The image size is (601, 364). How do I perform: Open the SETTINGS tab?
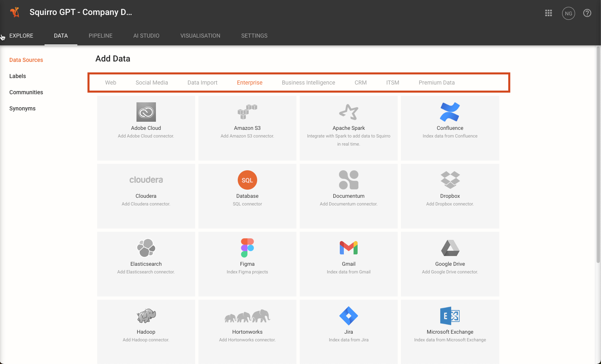tap(254, 36)
